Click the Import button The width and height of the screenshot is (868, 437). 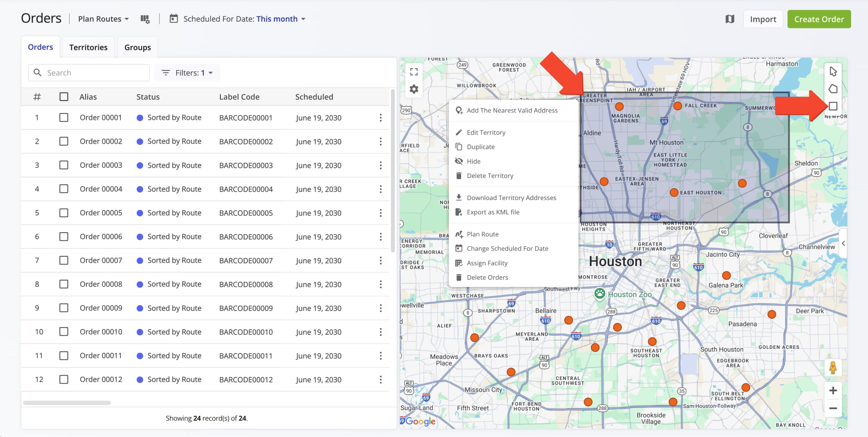point(763,19)
